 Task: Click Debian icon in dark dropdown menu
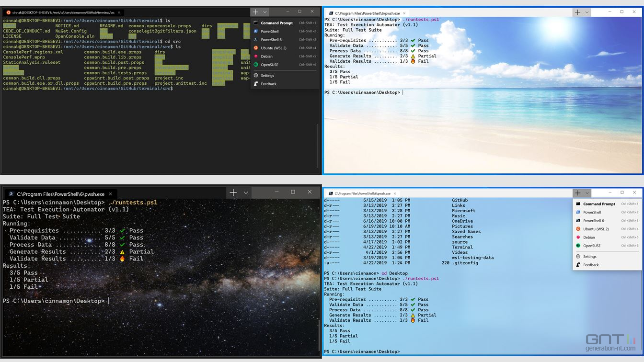pyautogui.click(x=256, y=57)
